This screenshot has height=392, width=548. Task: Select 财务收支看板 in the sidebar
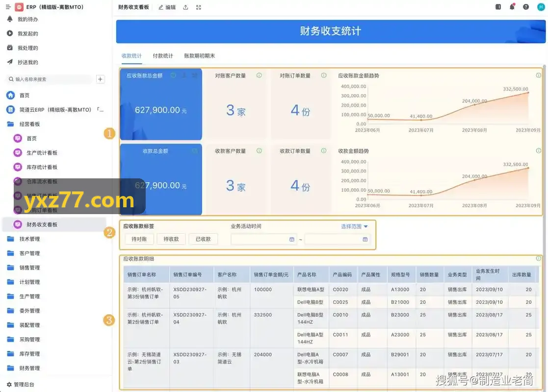(x=54, y=224)
